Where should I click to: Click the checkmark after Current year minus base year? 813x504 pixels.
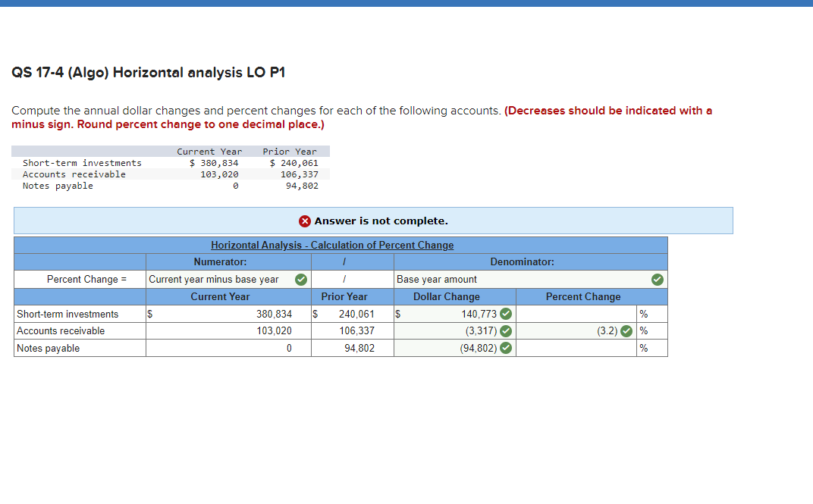(x=301, y=279)
